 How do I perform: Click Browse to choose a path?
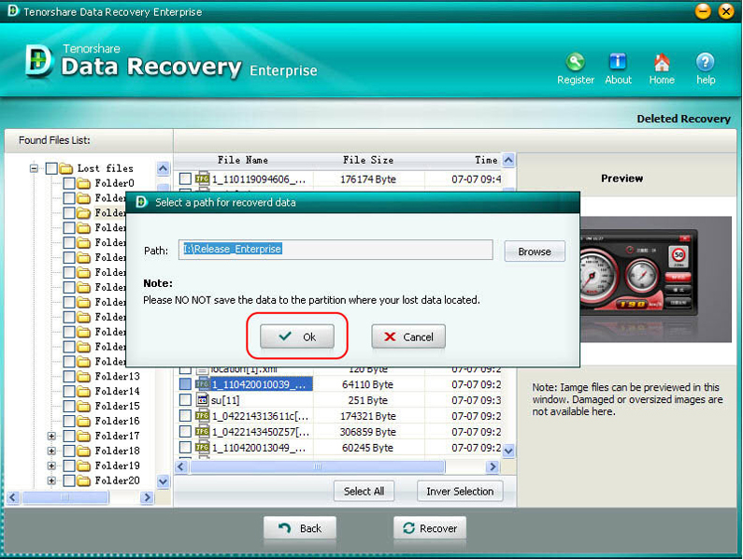click(x=535, y=251)
